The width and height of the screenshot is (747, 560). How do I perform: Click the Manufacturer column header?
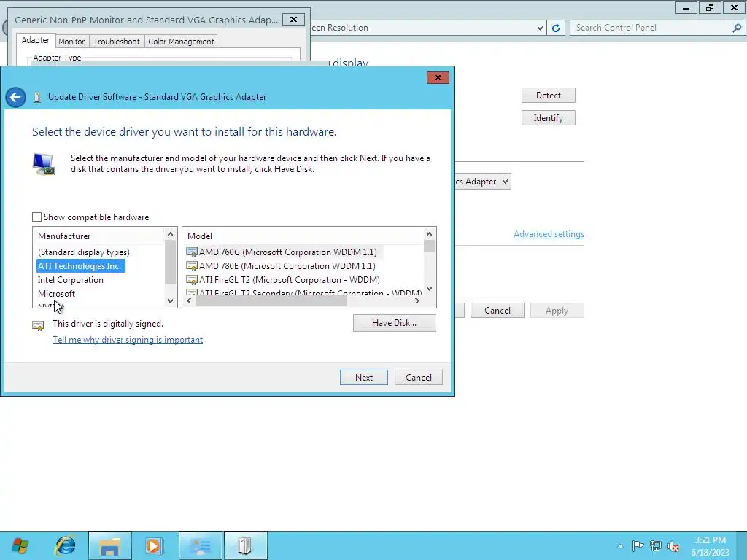pos(64,236)
